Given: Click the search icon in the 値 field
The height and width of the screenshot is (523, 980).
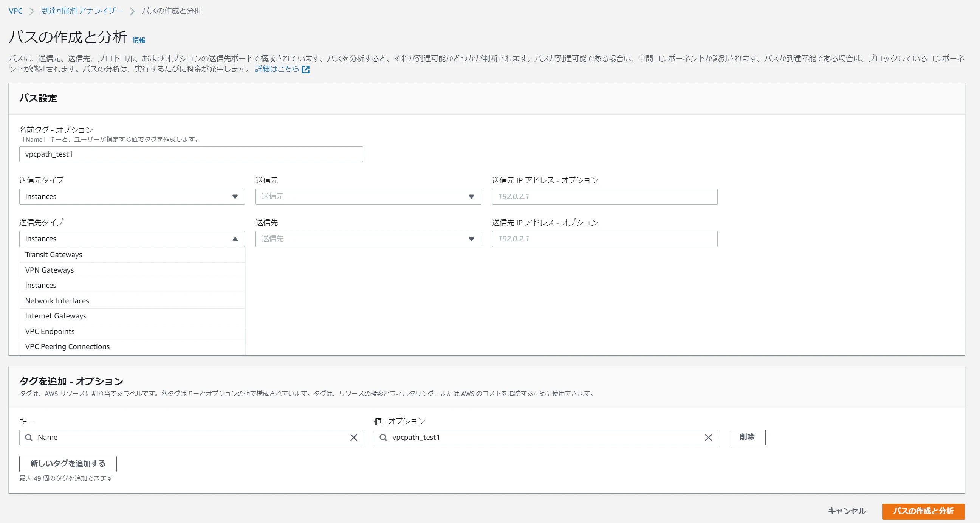Looking at the screenshot, I should tap(384, 438).
